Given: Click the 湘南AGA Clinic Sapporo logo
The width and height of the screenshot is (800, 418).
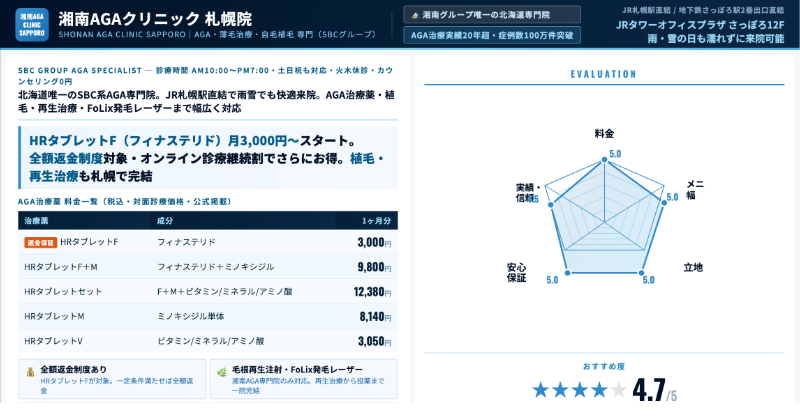Looking at the screenshot, I should point(32,25).
